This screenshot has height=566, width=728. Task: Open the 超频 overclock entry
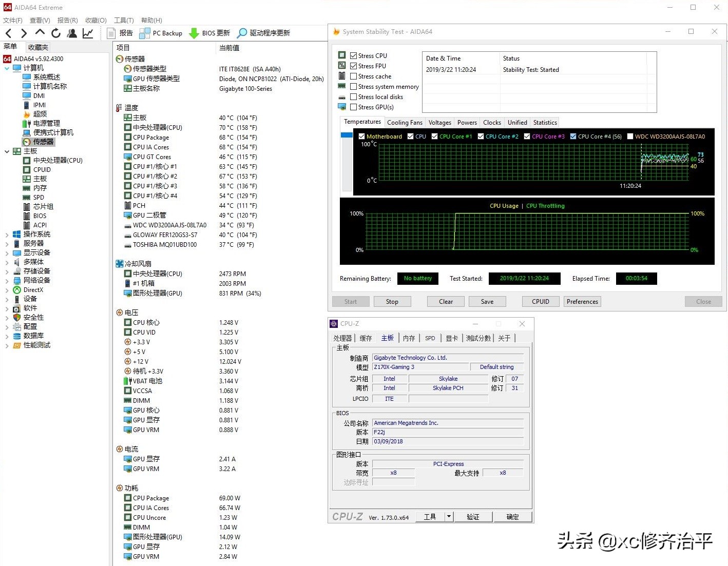pos(40,114)
